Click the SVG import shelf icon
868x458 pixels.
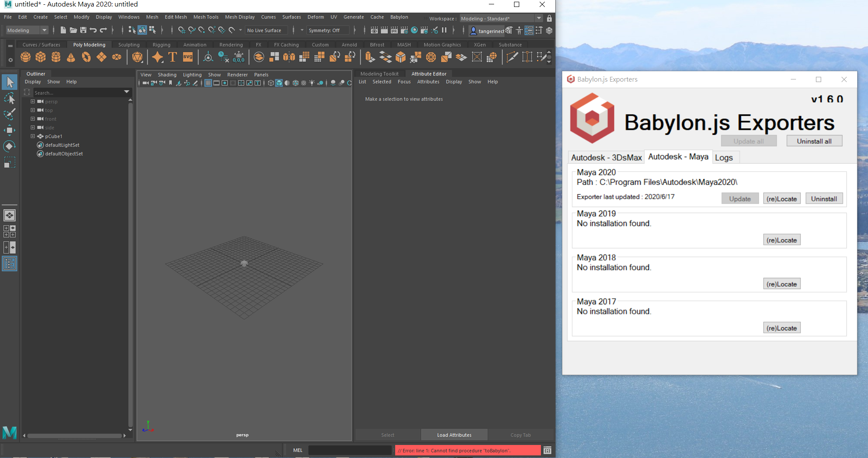188,57
